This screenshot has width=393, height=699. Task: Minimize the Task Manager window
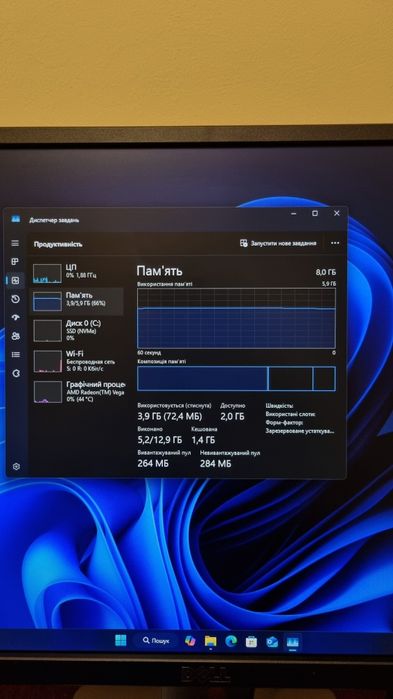click(294, 214)
